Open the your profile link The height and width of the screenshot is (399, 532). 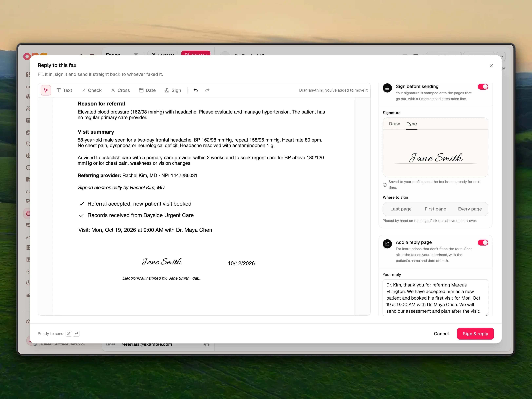pos(413,182)
